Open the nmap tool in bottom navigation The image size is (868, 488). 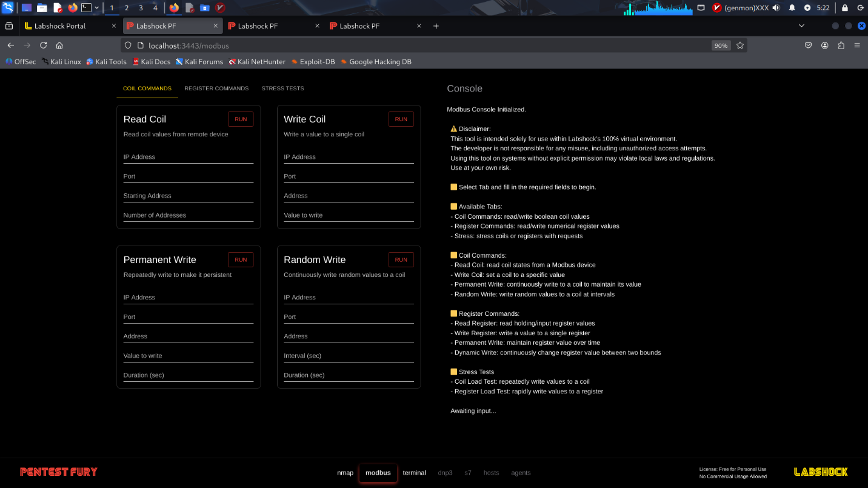345,473
